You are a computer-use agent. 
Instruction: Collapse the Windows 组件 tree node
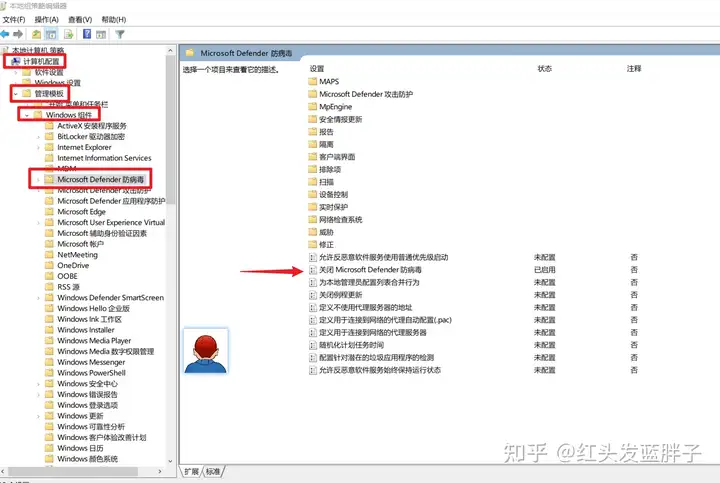tap(27, 115)
